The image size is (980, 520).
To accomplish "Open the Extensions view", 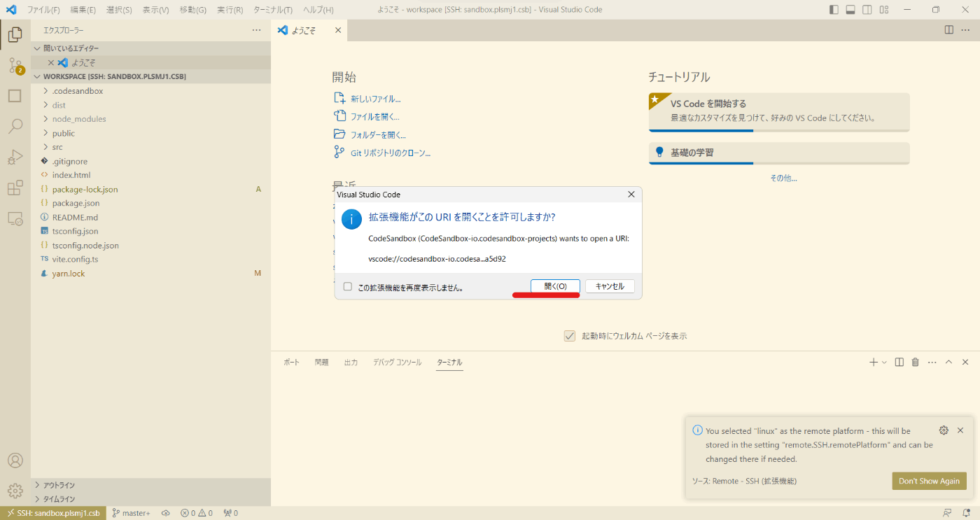I will tap(15, 188).
